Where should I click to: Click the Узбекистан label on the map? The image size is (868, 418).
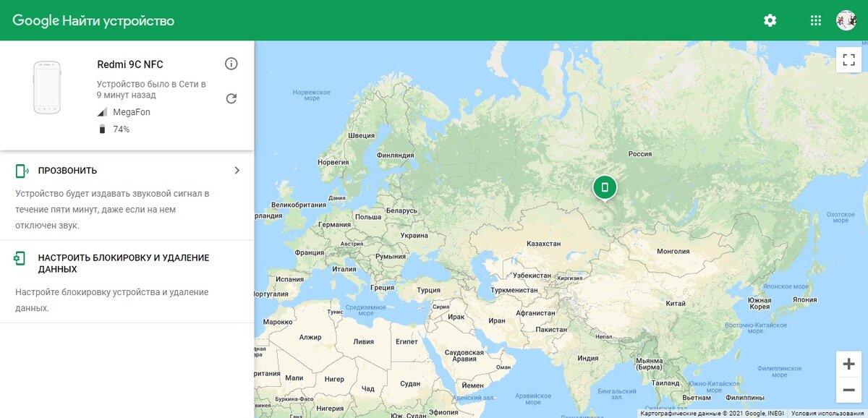coord(531,276)
